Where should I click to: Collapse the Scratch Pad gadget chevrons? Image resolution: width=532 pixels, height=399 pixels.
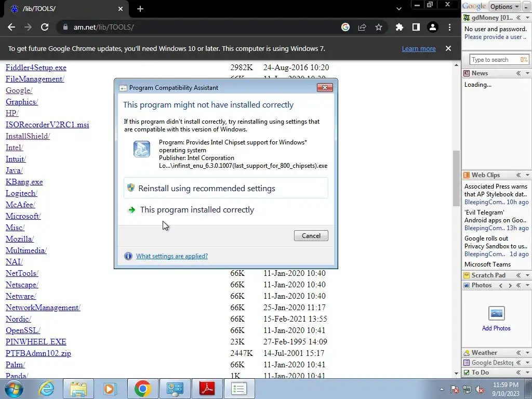click(518, 275)
